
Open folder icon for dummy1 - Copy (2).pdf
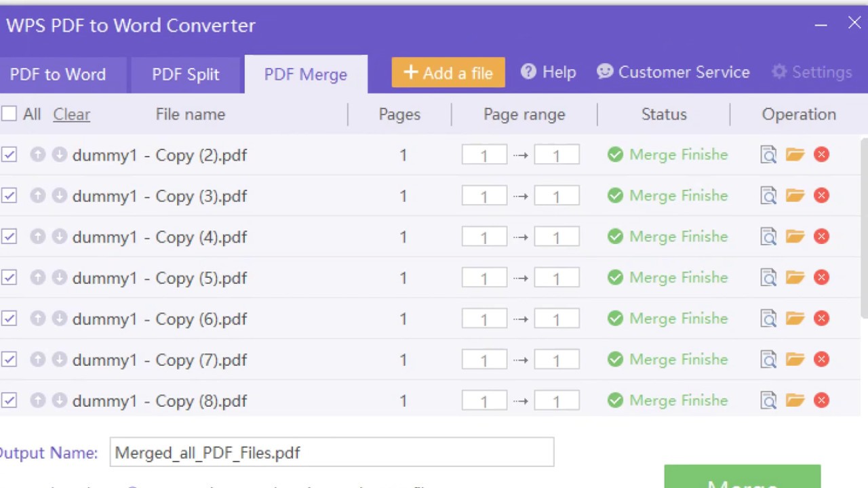click(x=795, y=155)
